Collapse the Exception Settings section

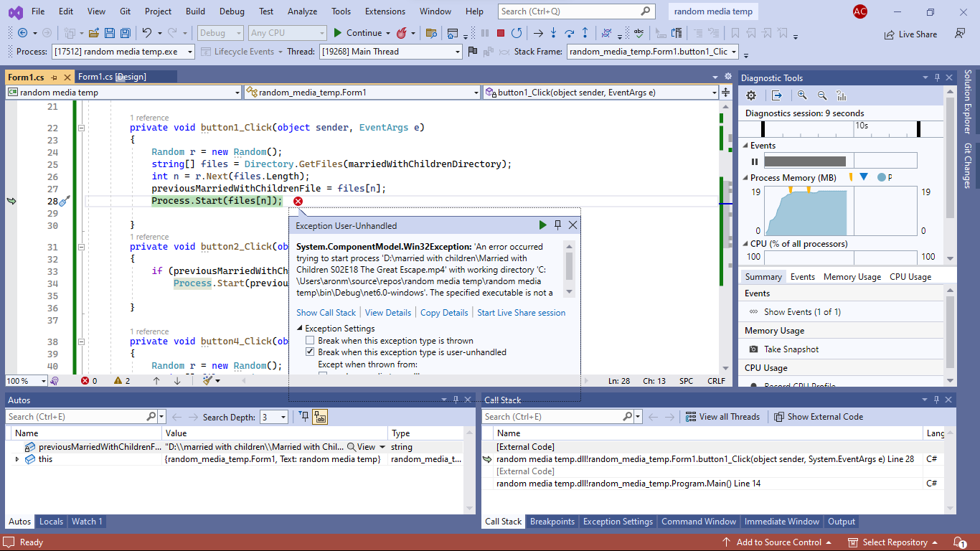pyautogui.click(x=300, y=329)
